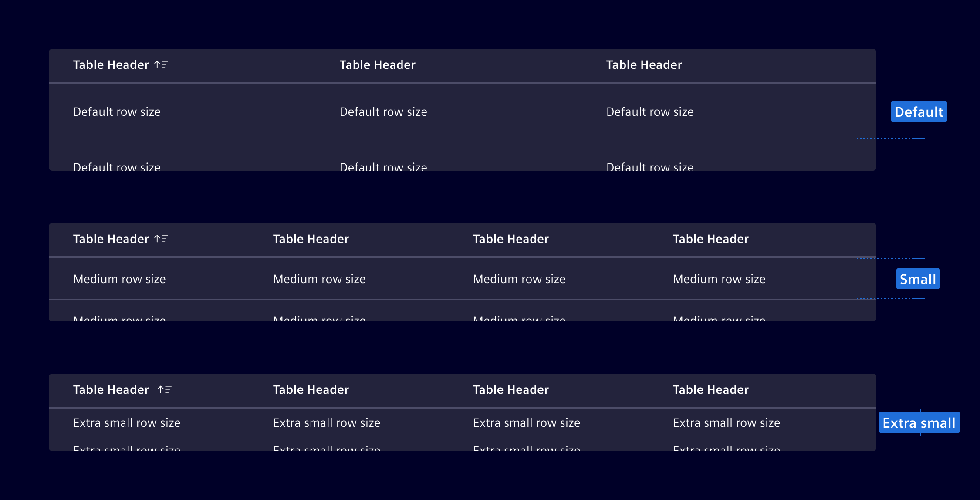This screenshot has width=980, height=500.
Task: Click fully visible first-column "Extra small row size" cell
Action: pyautogui.click(x=127, y=423)
